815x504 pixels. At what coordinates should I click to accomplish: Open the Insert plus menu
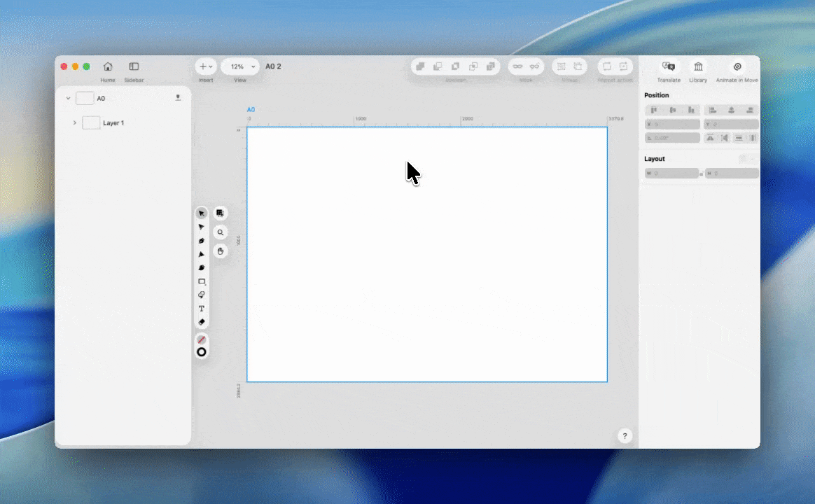pyautogui.click(x=206, y=66)
